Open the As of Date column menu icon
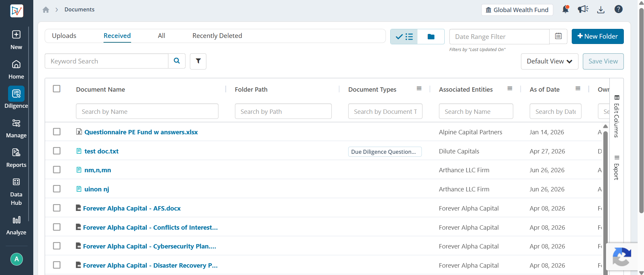The height and width of the screenshot is (275, 644). (x=578, y=89)
